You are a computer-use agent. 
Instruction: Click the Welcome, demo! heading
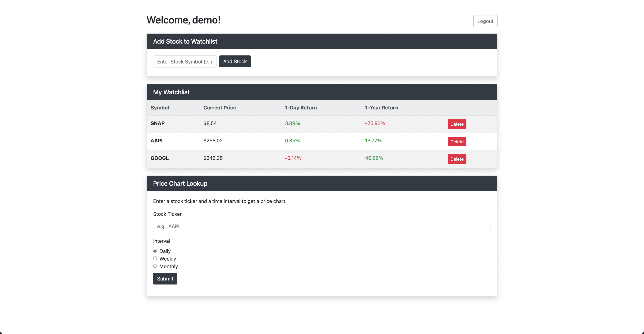(x=183, y=20)
